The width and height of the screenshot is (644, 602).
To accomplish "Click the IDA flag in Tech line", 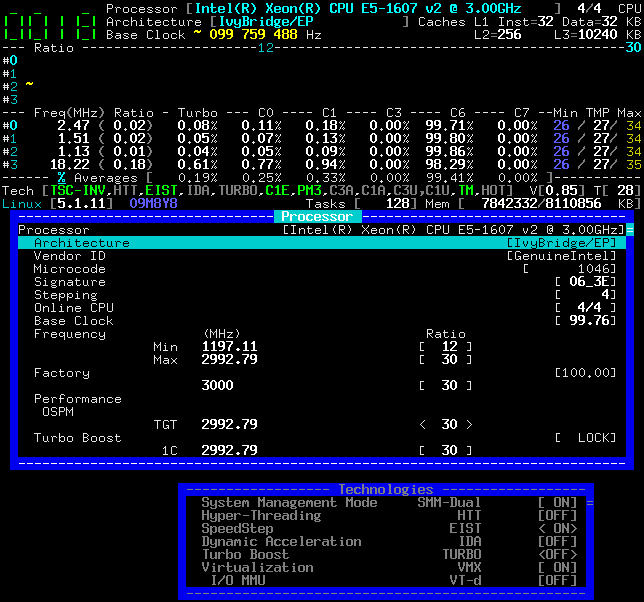I will coord(198,191).
